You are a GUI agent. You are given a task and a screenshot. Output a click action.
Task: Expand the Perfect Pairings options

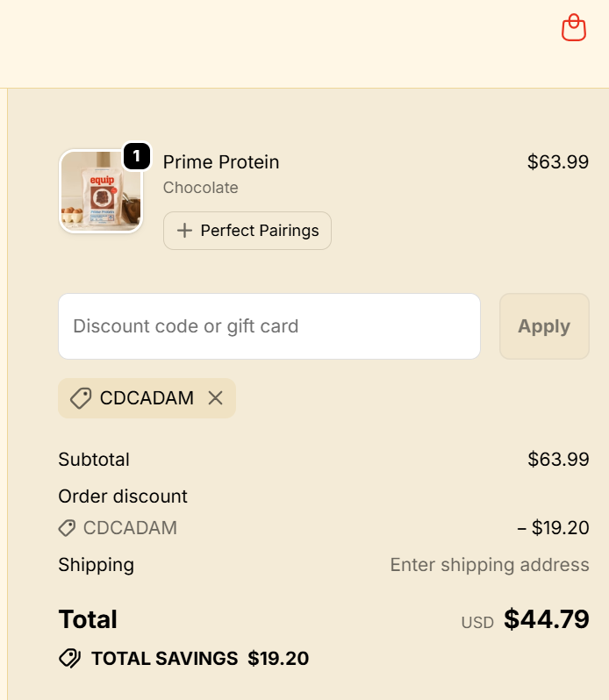[247, 231]
